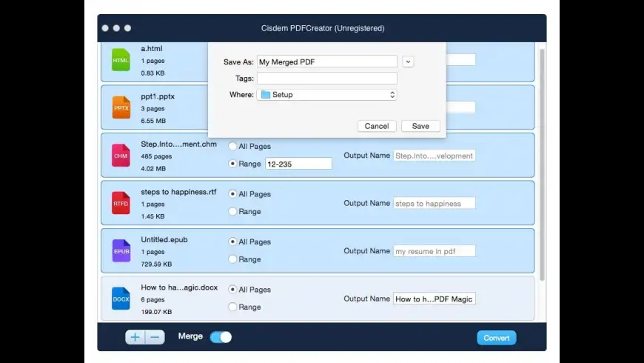
Task: Click the 4.02 MB size text
Action: point(153,169)
